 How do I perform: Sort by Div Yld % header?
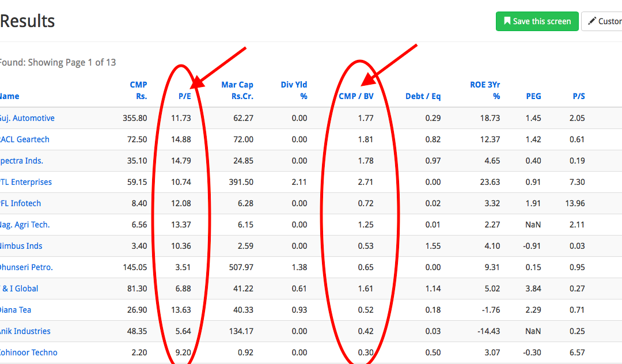point(294,90)
